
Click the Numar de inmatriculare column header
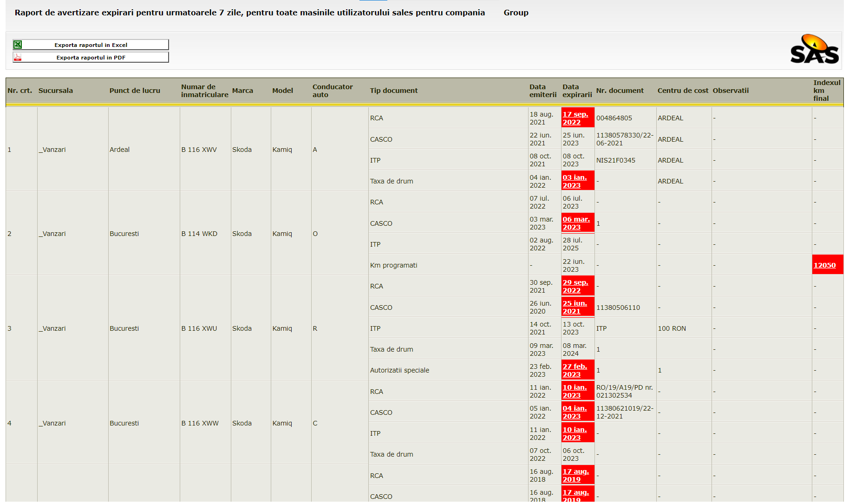[204, 91]
